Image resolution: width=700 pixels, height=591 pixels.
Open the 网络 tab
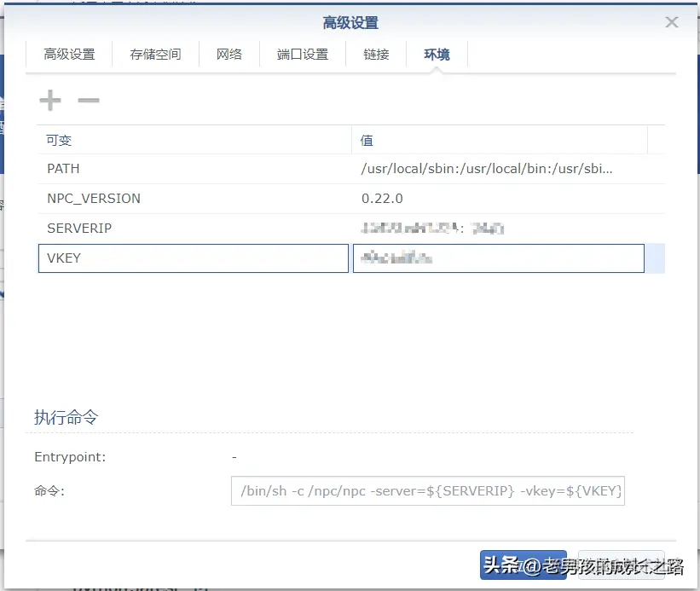pos(229,53)
